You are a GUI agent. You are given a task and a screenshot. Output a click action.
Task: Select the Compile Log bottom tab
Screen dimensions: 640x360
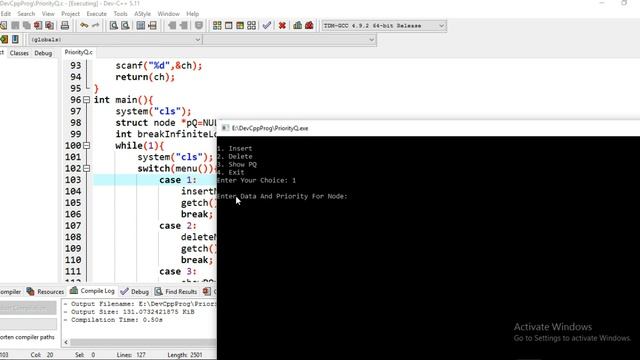[92, 291]
